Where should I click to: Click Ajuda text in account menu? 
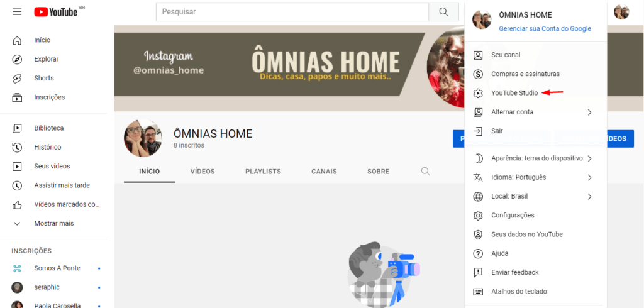tap(500, 253)
